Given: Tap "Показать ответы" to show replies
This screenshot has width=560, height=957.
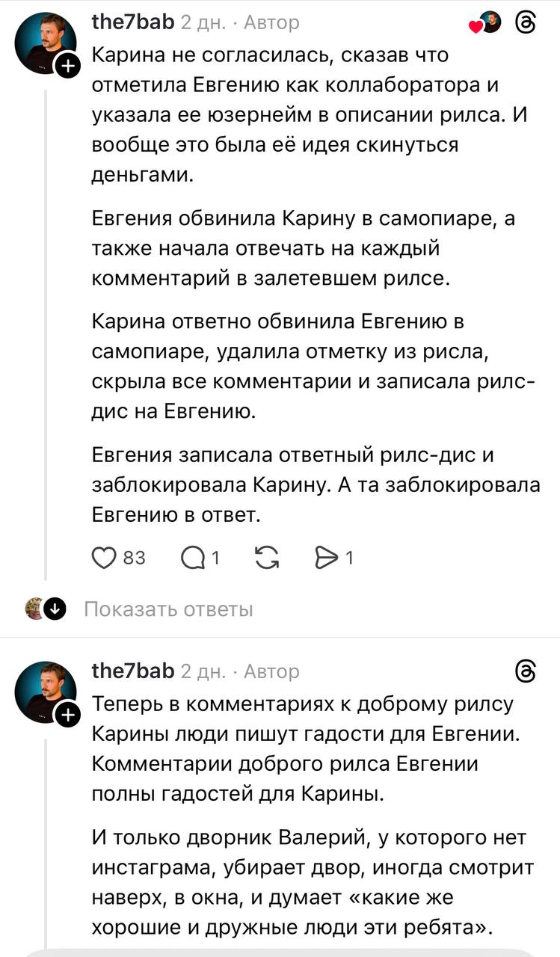Looking at the screenshot, I should coord(168,609).
